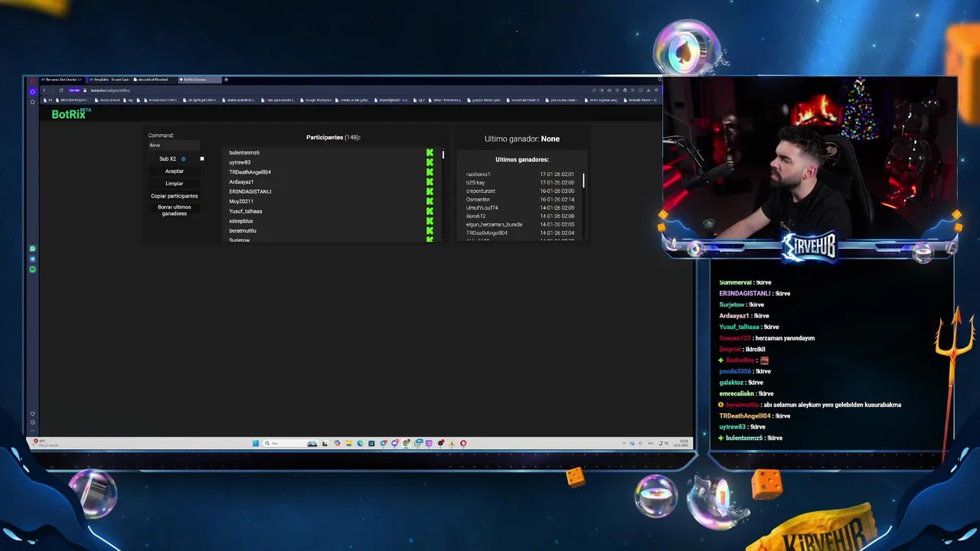Open a new browser tab with plus
The height and width of the screenshot is (551, 980).
(226, 80)
